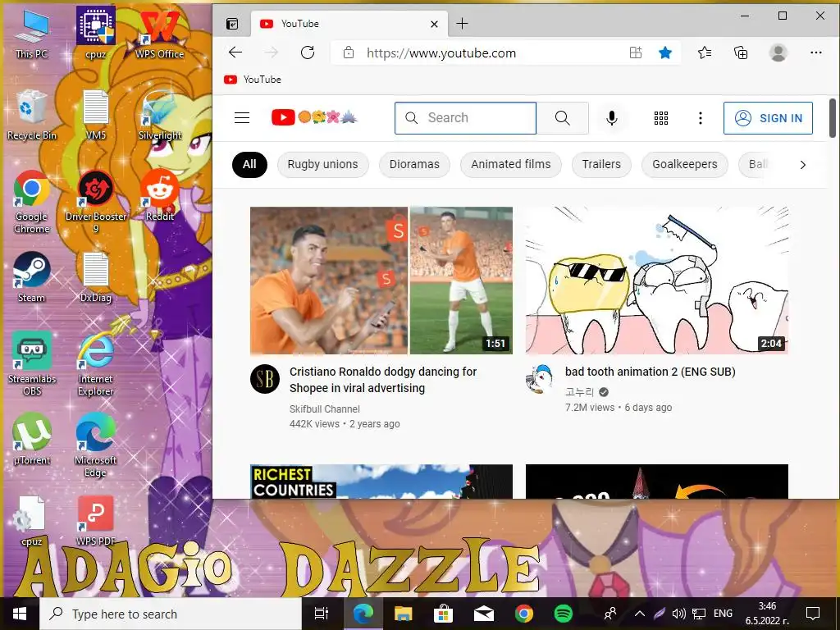The height and width of the screenshot is (630, 840).
Task: Refresh the YouTube page
Action: (308, 52)
